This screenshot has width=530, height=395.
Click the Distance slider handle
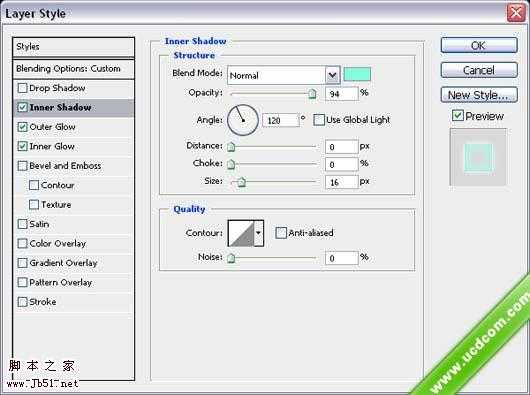tap(231, 147)
